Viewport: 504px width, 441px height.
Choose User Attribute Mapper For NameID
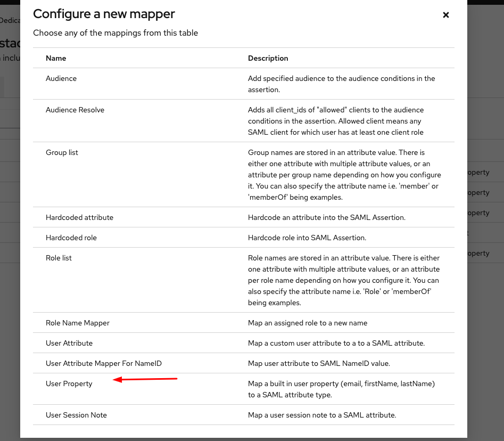pos(103,364)
